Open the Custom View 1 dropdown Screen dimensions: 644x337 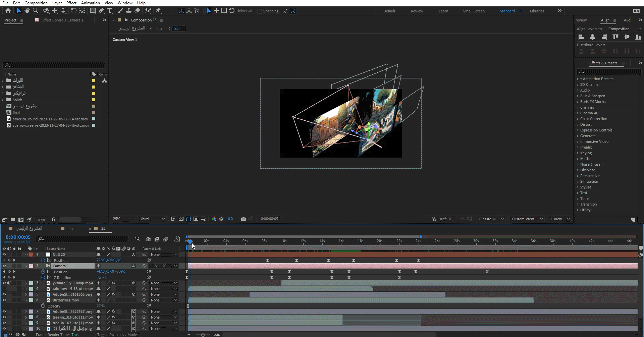click(x=527, y=219)
